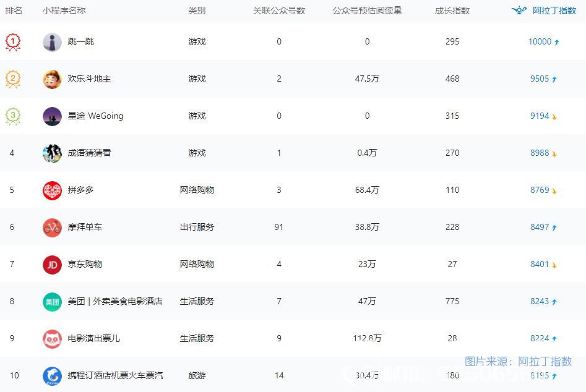Click the up arrow beside 9505
This screenshot has height=392, width=586.
pos(554,79)
